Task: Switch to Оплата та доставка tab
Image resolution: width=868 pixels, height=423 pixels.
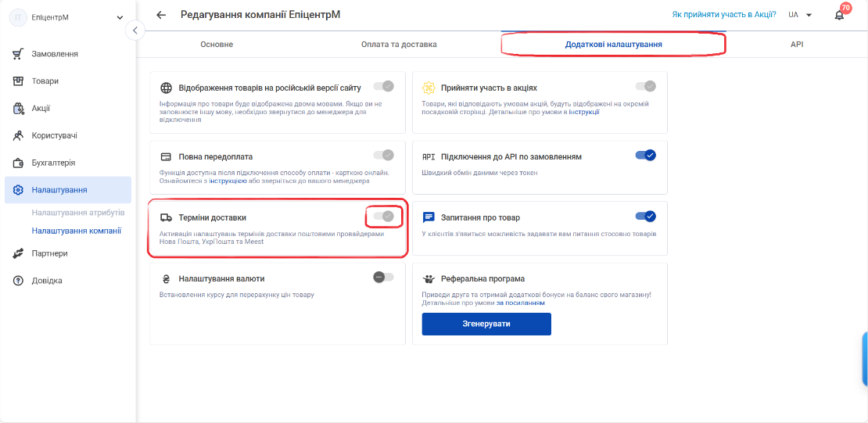Action: click(x=399, y=45)
